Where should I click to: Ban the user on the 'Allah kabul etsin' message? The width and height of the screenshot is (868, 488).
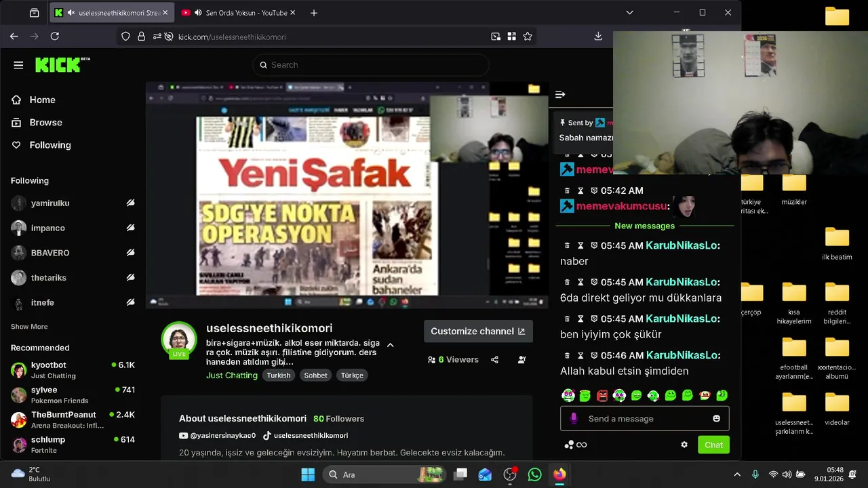(x=594, y=355)
